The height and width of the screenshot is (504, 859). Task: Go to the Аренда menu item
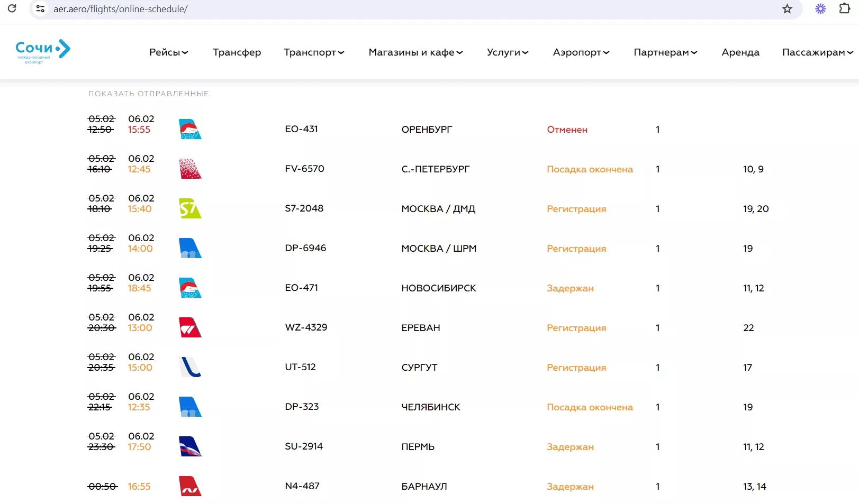[740, 52]
